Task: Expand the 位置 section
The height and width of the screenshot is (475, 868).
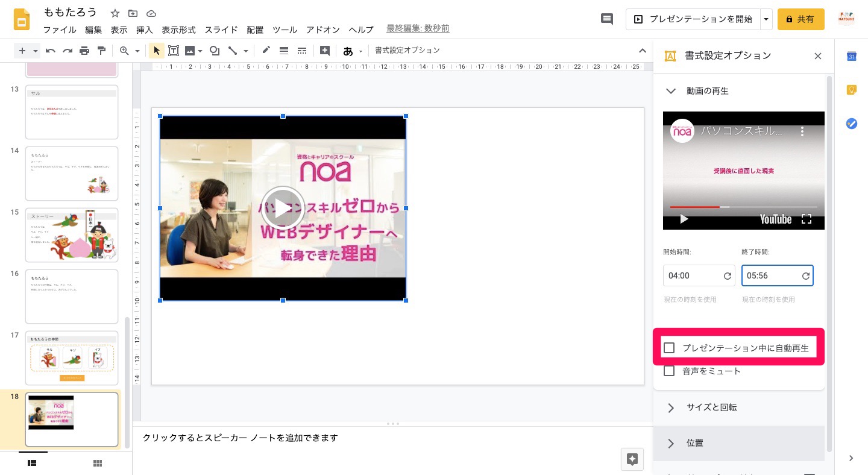Action: [x=671, y=443]
